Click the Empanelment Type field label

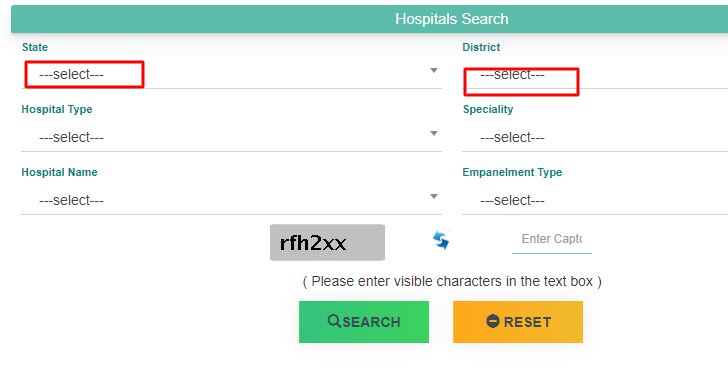pyautogui.click(x=512, y=172)
